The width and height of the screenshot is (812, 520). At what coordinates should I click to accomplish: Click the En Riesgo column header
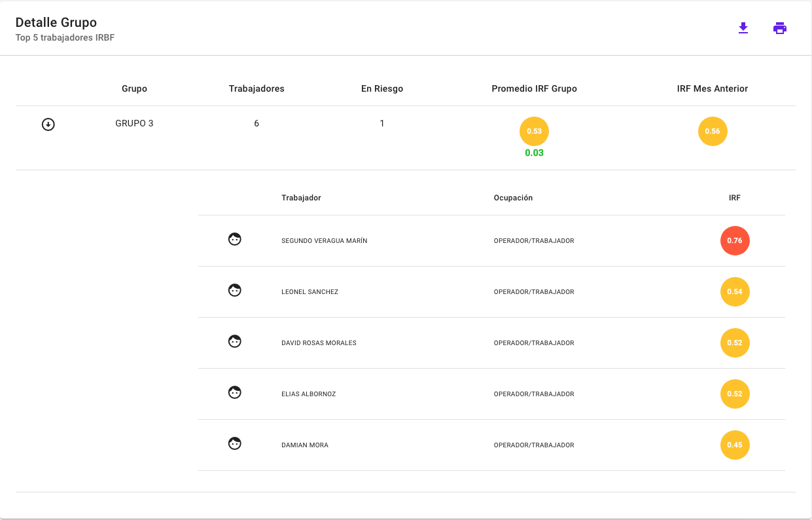tap(382, 88)
